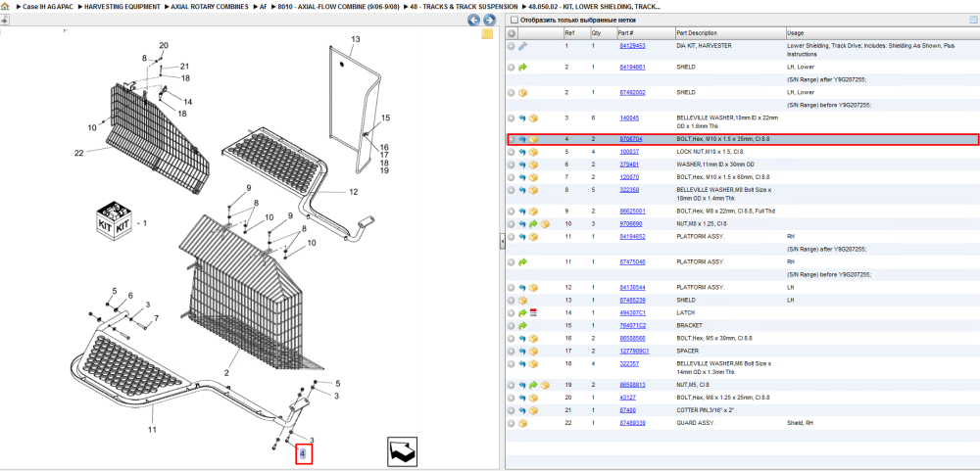Click callout number 7 in diagram

pos(156,318)
